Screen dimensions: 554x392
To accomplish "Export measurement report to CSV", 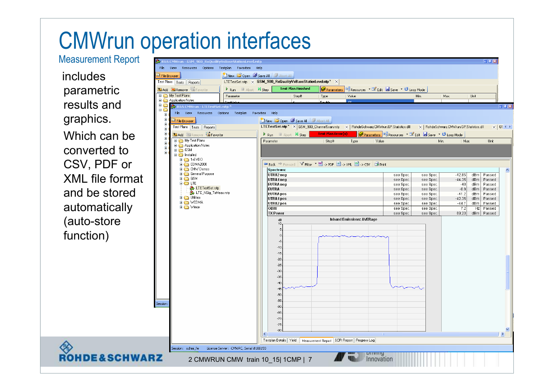I will 362,164.
